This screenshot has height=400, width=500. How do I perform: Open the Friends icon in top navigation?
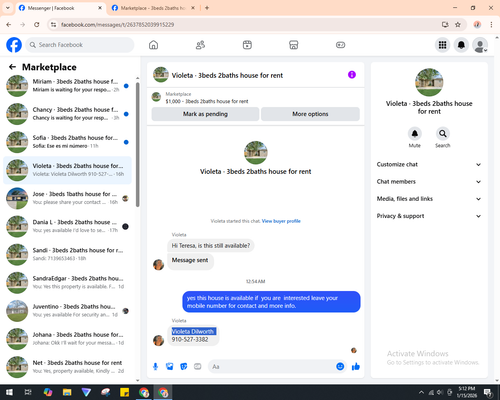click(200, 45)
